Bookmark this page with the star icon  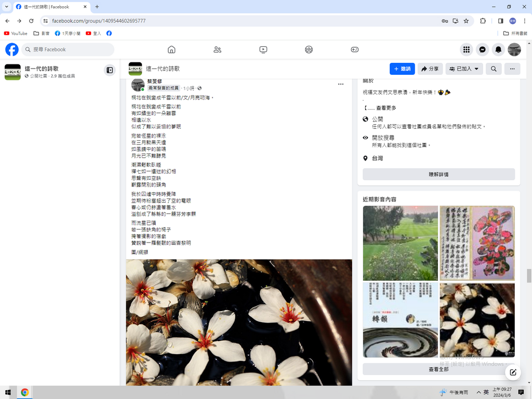pos(466,21)
